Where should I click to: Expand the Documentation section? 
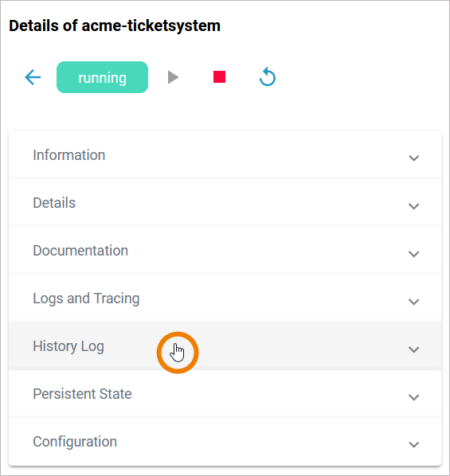pyautogui.click(x=225, y=251)
